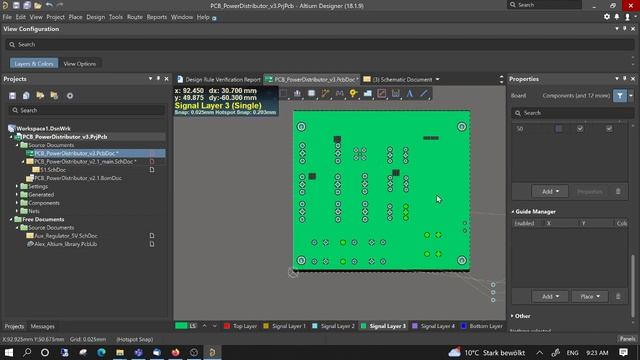Click Add button above Guide Manager
The width and height of the screenshot is (640, 360).
[550, 191]
